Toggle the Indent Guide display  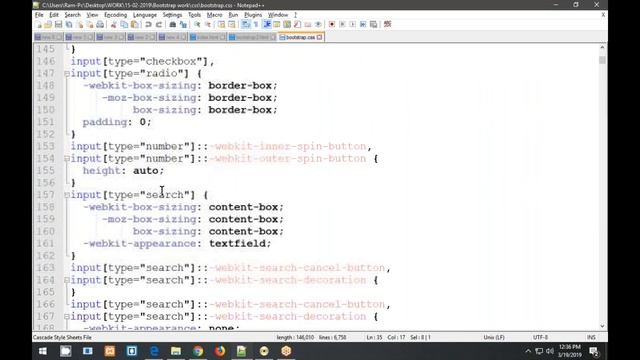(266, 24)
